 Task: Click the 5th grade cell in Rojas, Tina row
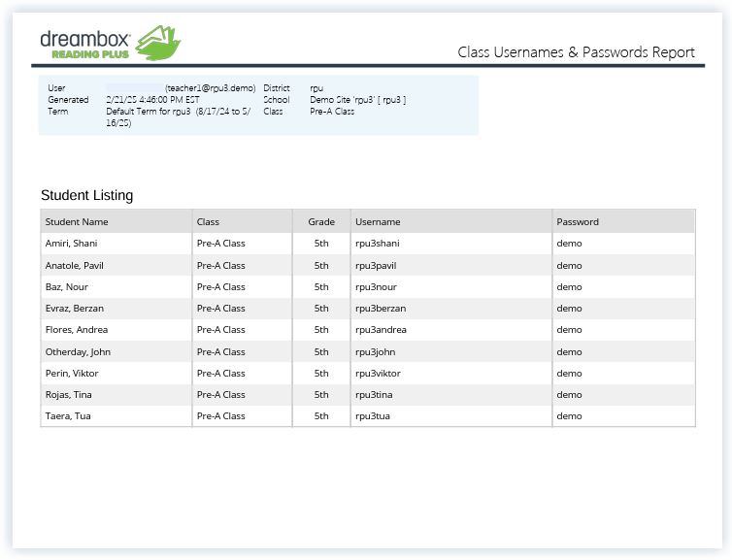tap(321, 395)
